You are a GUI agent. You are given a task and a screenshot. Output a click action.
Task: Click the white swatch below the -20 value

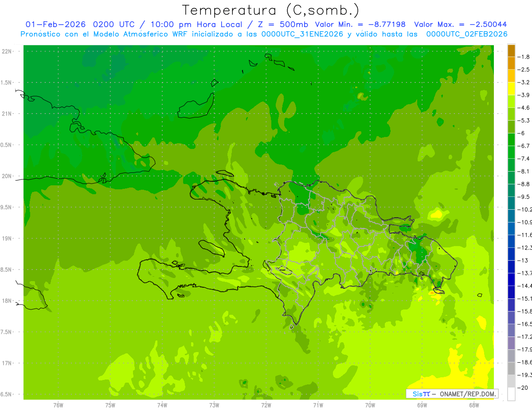511,394
